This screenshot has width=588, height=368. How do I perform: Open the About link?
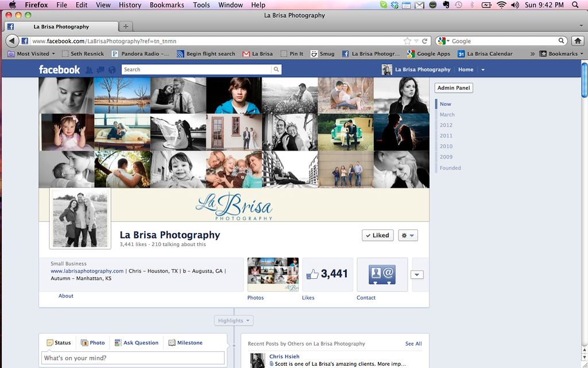point(65,296)
